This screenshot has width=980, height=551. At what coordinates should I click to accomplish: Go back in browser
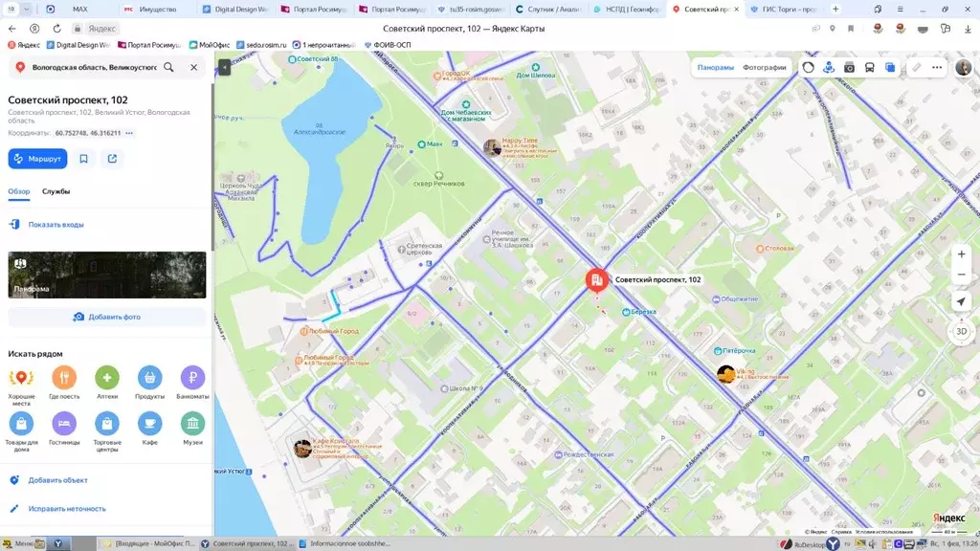tap(11, 29)
